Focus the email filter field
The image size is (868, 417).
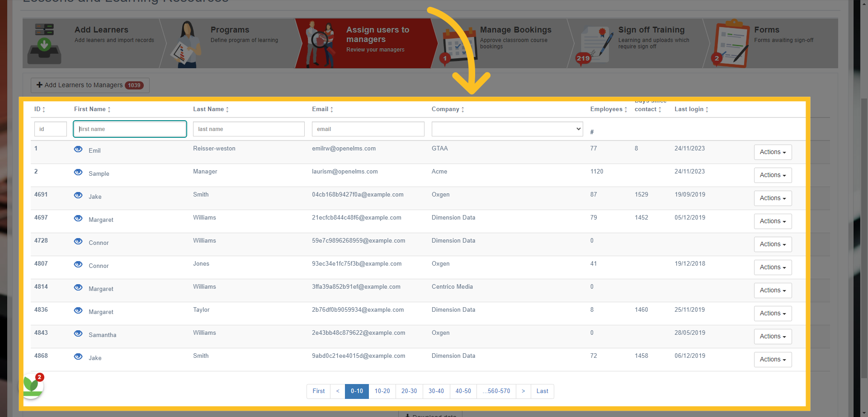pyautogui.click(x=368, y=129)
